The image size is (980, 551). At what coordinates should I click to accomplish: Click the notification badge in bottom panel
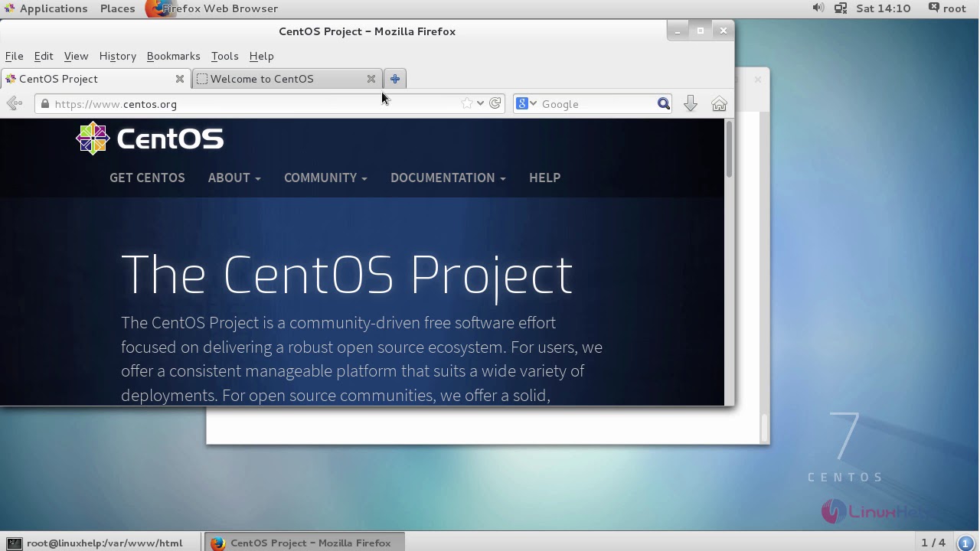966,543
